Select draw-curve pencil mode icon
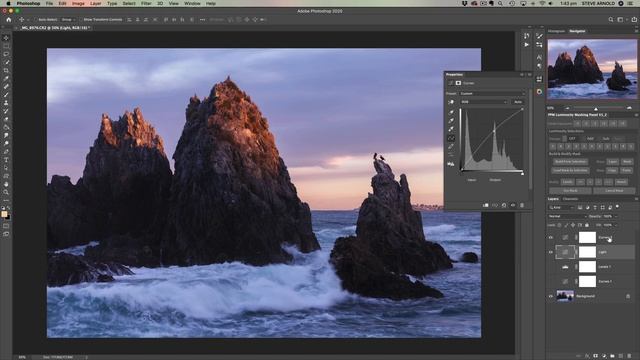 pyautogui.click(x=451, y=147)
